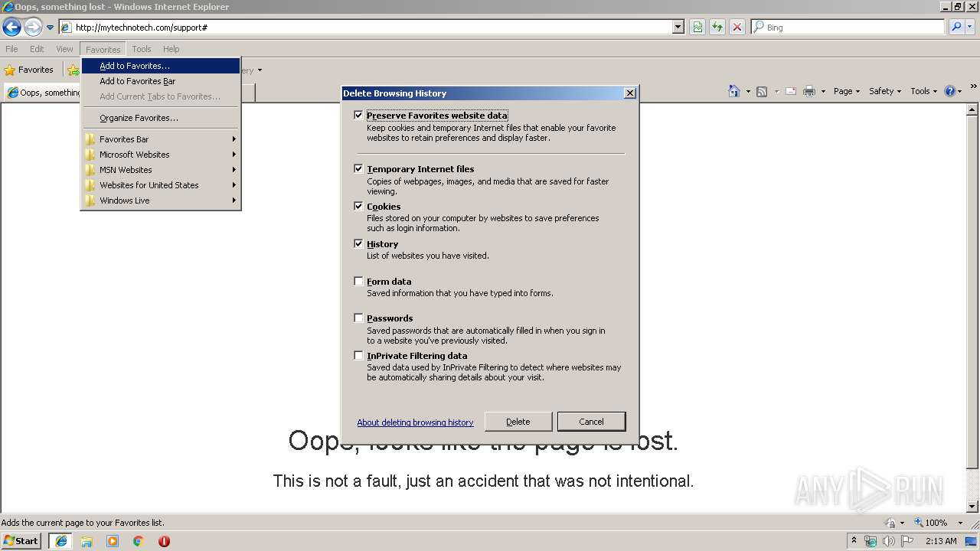The image size is (980, 551).
Task: Choose Organize Favorites…
Action: (161, 118)
